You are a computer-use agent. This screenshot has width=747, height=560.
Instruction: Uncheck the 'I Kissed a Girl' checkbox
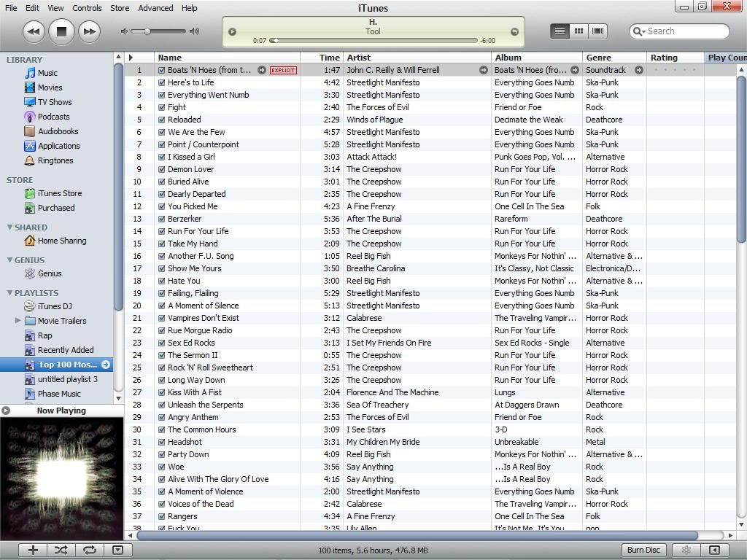coord(162,157)
